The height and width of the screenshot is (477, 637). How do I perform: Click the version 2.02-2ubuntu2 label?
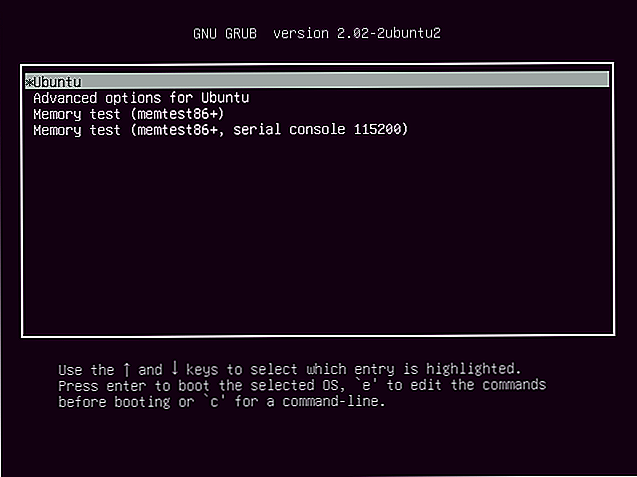[357, 33]
